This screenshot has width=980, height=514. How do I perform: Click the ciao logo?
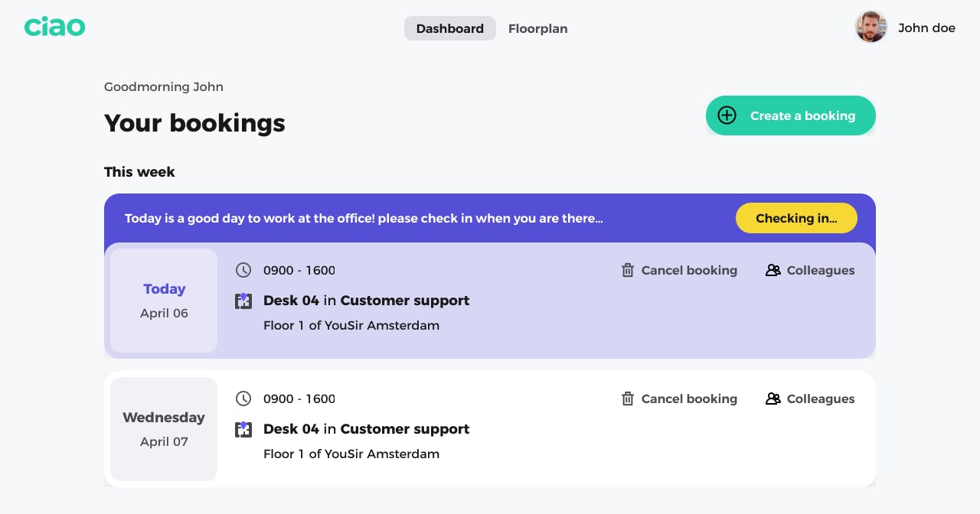tap(54, 28)
